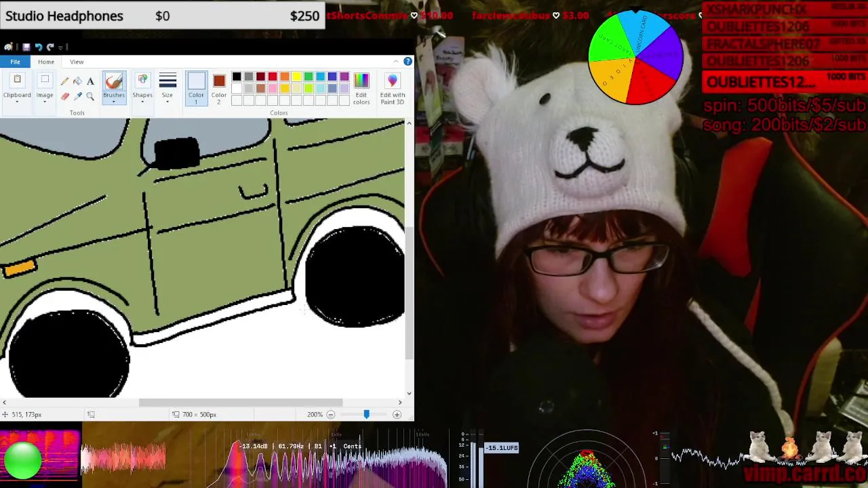Viewport: 868px width, 488px height.
Task: Click the zoom out minus button
Action: point(331,414)
